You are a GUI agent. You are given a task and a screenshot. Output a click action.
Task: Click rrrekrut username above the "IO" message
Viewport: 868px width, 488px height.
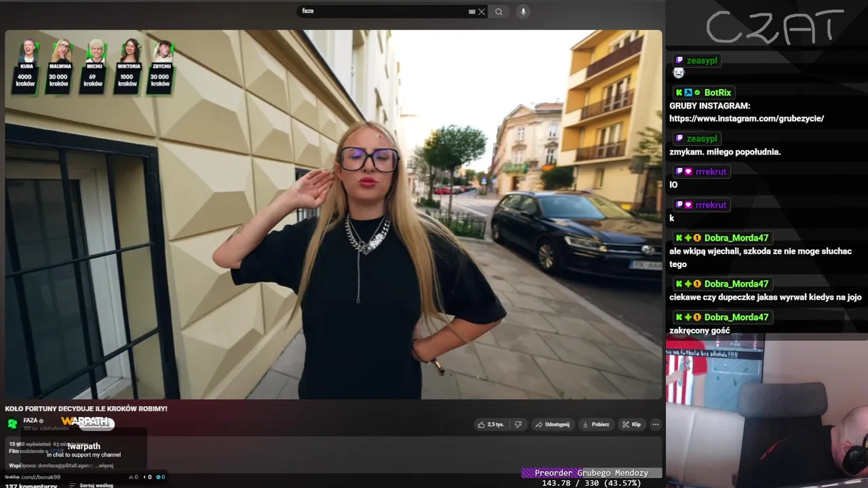(x=711, y=171)
